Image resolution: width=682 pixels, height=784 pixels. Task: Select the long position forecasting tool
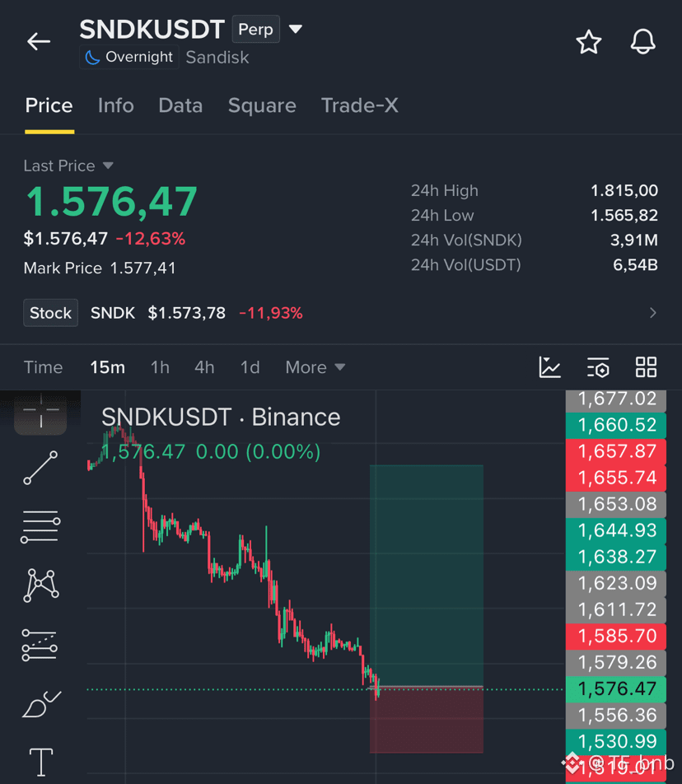(x=40, y=645)
